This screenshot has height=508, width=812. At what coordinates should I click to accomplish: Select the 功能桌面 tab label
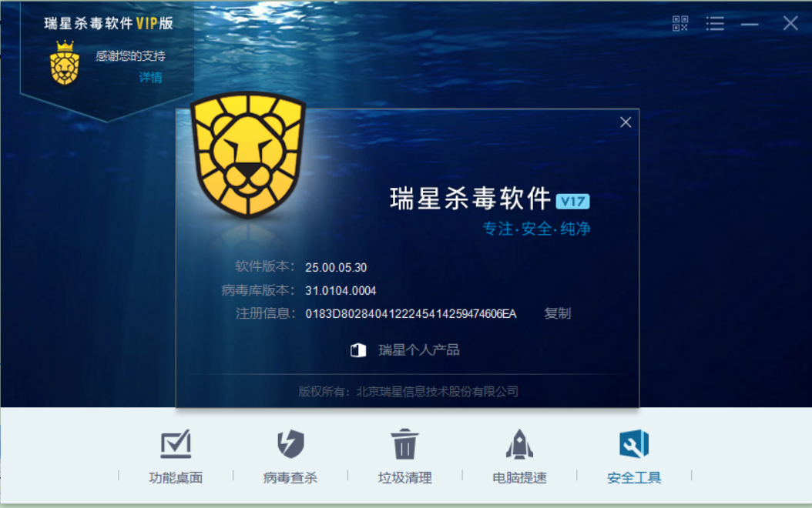pyautogui.click(x=176, y=477)
